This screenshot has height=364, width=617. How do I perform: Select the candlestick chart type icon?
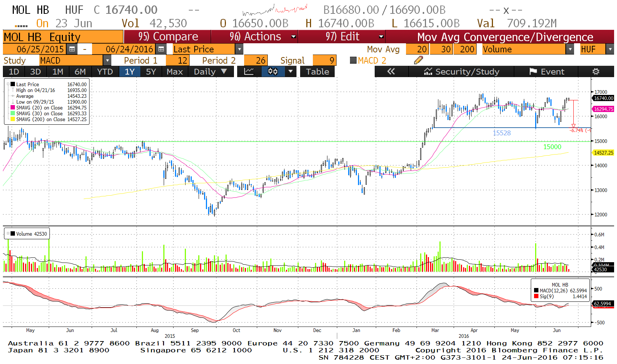273,72
